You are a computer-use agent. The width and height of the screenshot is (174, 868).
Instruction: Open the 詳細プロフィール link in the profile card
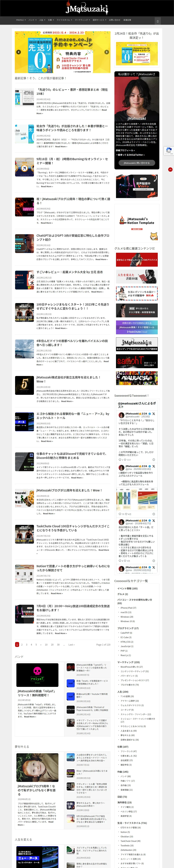125,150
